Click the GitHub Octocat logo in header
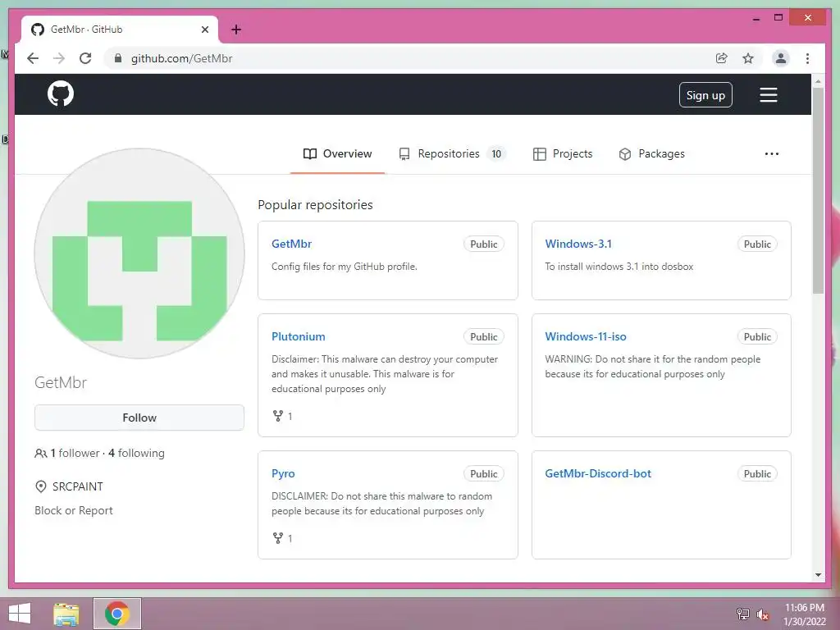This screenshot has width=840, height=630. [x=61, y=94]
